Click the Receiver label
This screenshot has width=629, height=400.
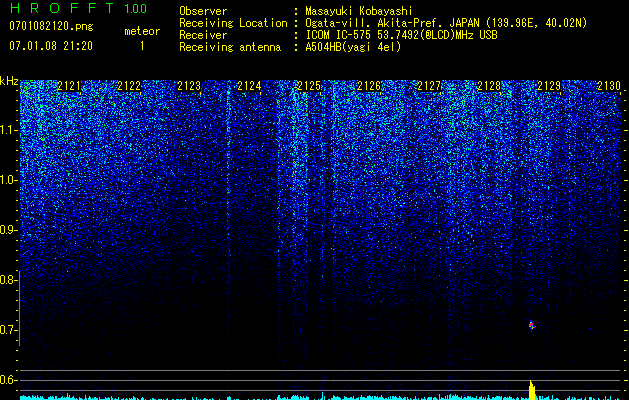(203, 35)
